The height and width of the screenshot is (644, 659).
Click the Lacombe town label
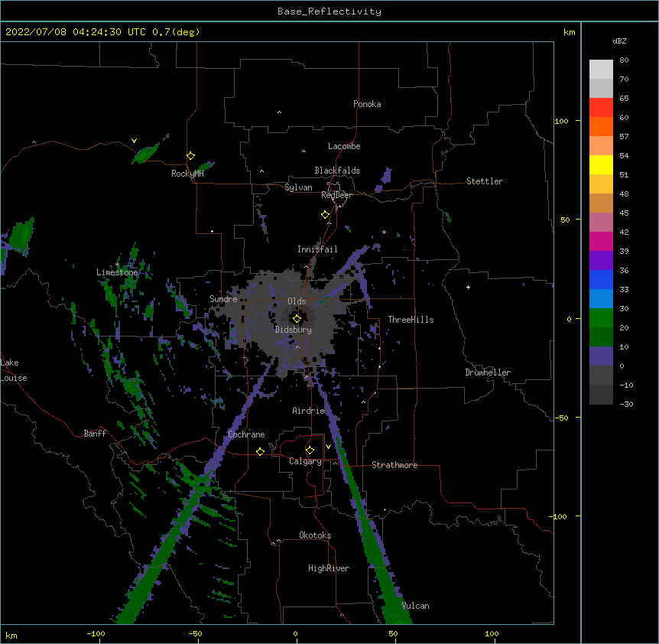pyautogui.click(x=344, y=146)
